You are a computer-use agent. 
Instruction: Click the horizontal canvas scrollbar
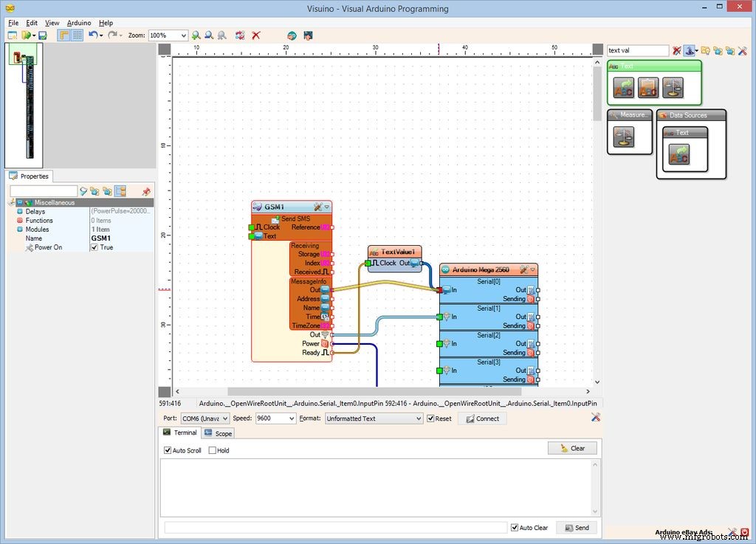click(374, 392)
